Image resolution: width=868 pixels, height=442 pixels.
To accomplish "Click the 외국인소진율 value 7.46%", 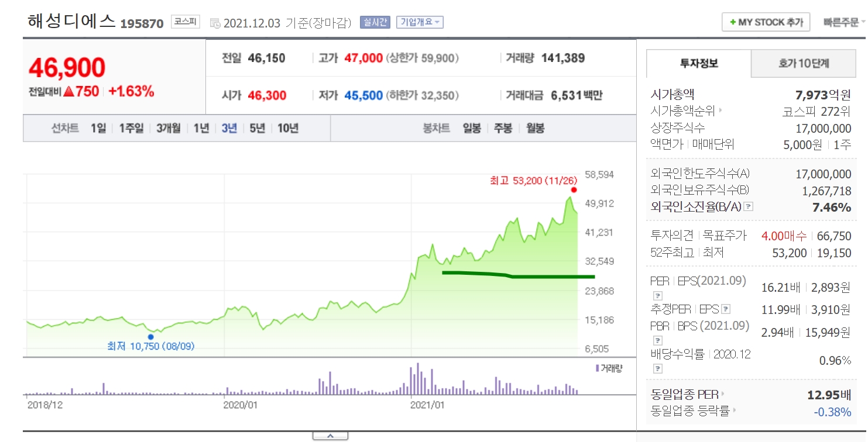I will coord(831,207).
